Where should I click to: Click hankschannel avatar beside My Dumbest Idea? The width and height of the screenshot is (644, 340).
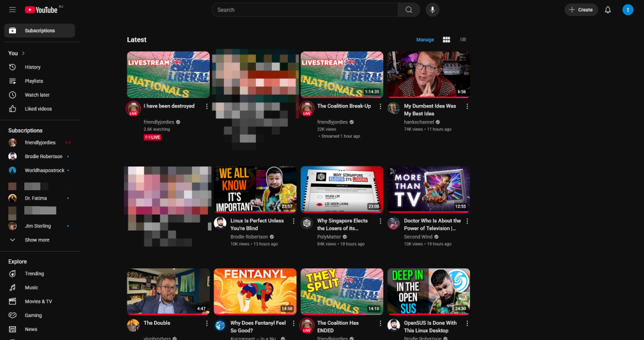point(393,108)
